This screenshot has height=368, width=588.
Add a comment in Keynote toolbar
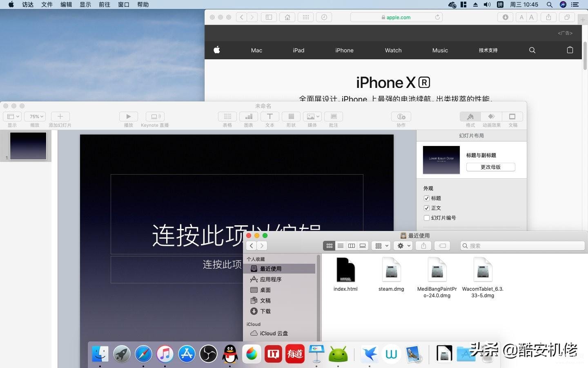point(334,117)
